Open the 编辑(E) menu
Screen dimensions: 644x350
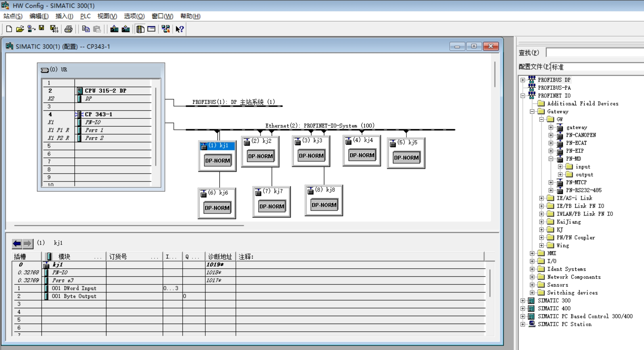(x=39, y=16)
